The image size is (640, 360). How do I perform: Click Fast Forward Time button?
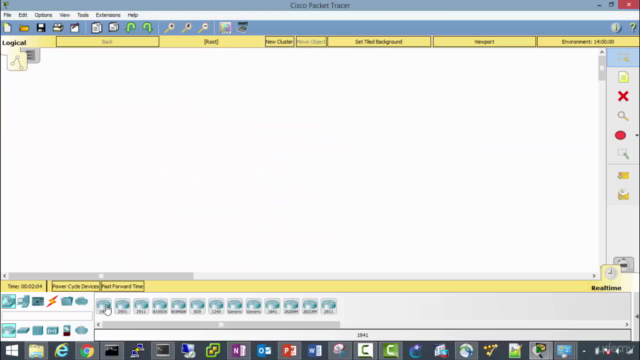tap(122, 287)
